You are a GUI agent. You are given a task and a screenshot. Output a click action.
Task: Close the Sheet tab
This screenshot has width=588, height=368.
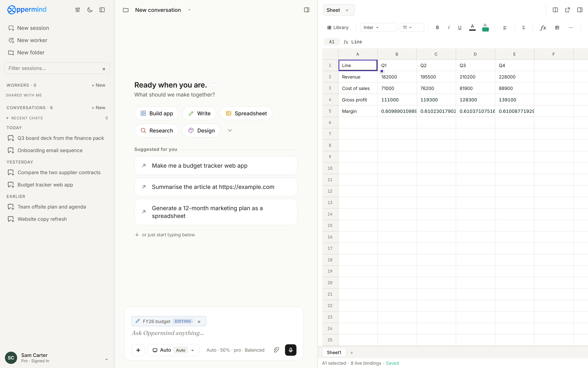click(x=347, y=10)
